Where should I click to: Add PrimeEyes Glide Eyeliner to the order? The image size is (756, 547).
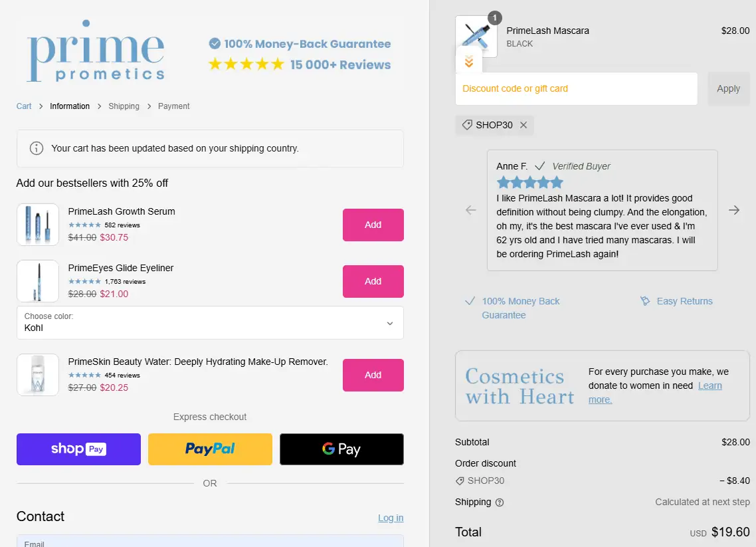coord(373,281)
